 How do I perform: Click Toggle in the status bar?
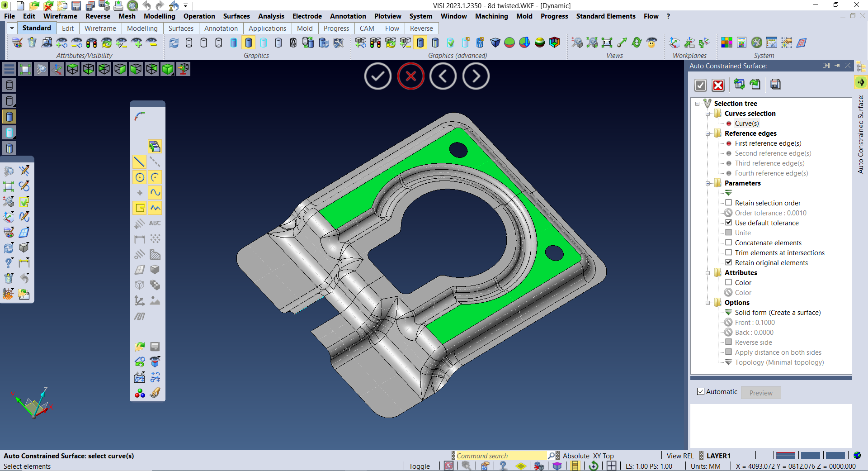click(420, 466)
